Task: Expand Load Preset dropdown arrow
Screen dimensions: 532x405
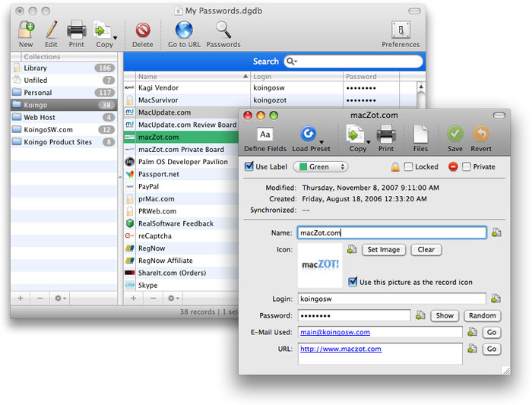Action: [321, 142]
